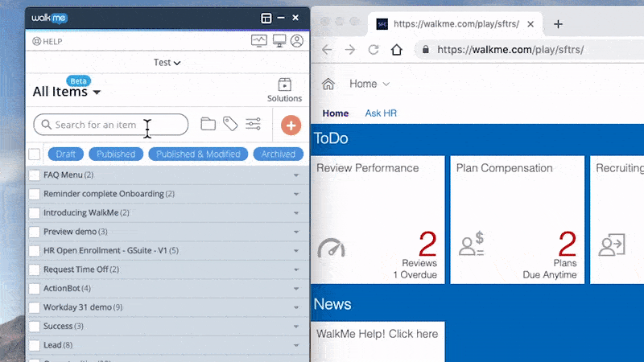Open the HELP link in WalkMe editor

tap(47, 42)
